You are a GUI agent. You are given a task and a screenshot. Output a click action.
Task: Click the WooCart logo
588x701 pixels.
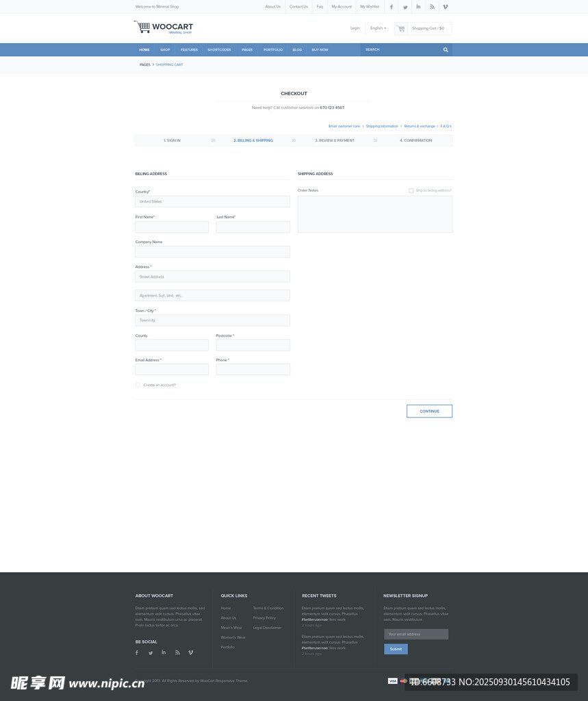164,27
